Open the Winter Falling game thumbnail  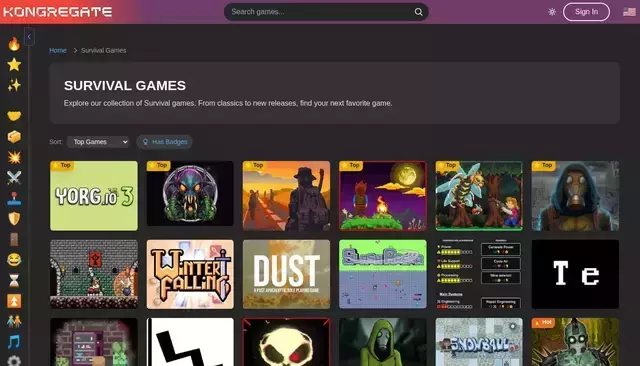pos(190,274)
